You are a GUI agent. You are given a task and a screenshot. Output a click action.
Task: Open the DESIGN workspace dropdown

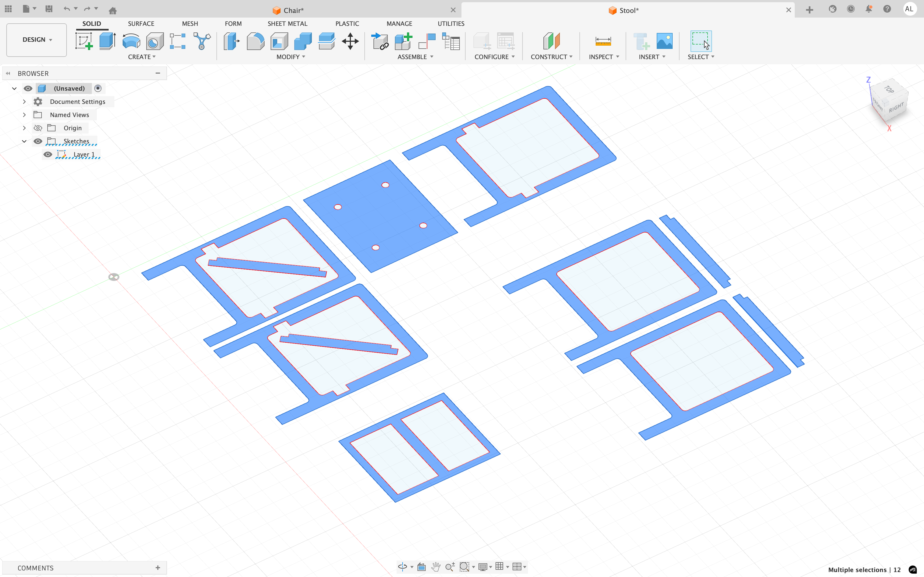(36, 40)
